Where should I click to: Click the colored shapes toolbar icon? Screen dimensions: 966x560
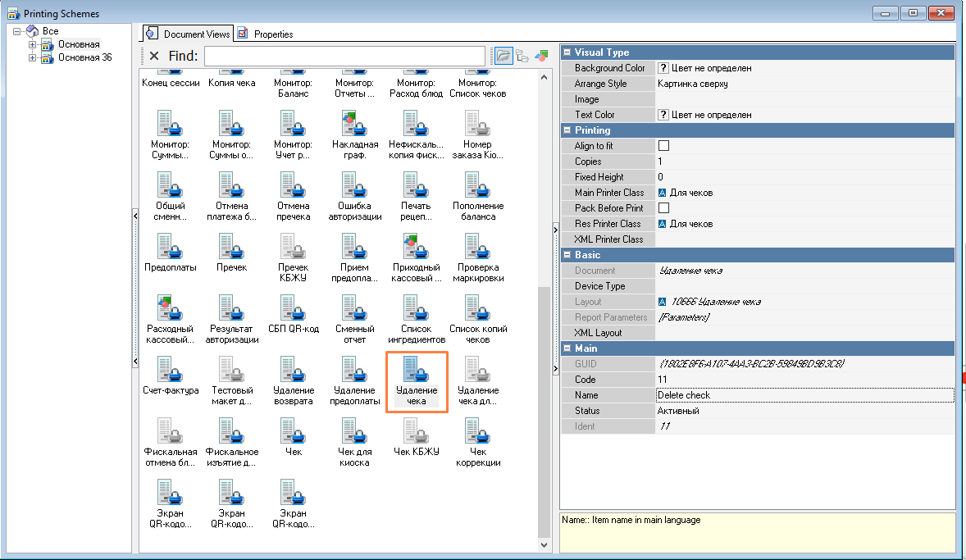[541, 56]
